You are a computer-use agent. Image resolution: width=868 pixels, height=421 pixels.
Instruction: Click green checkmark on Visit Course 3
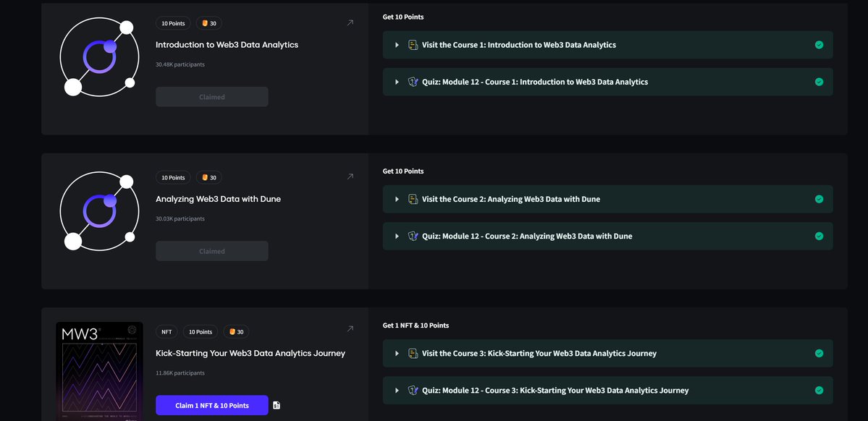(819, 354)
